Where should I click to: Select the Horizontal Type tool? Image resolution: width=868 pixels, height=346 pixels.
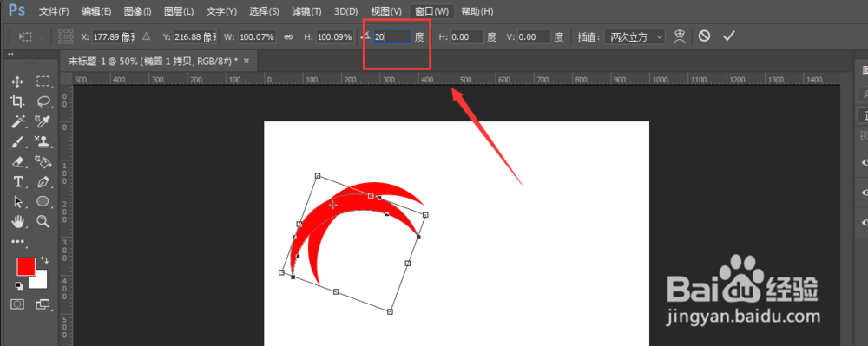(x=17, y=182)
